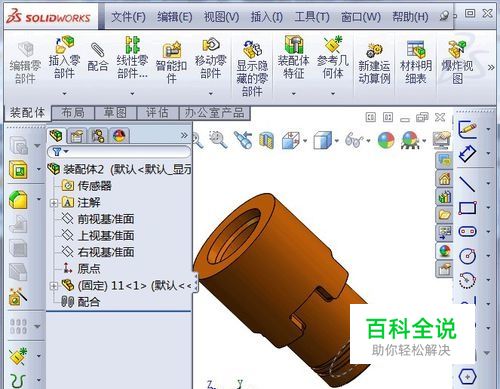Click the 装配体特征 icon

(294, 45)
